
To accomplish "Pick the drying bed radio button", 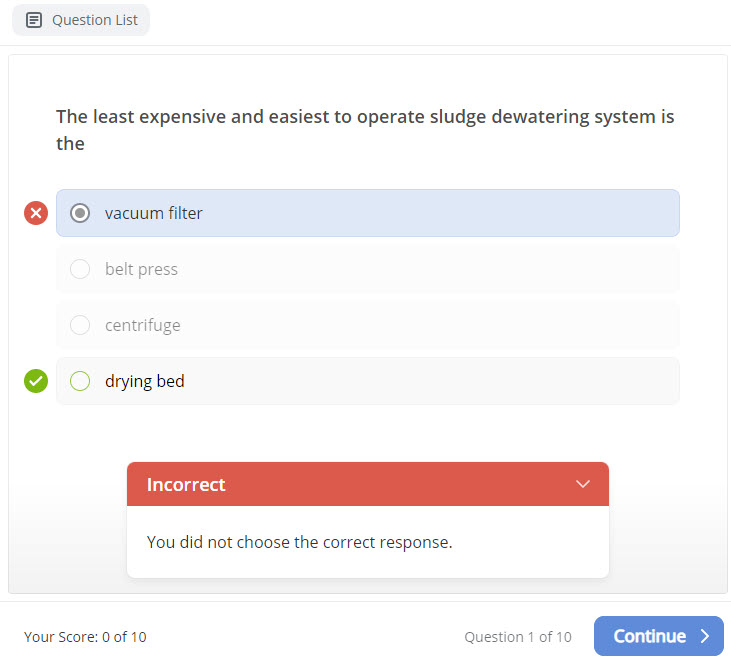I will point(80,381).
